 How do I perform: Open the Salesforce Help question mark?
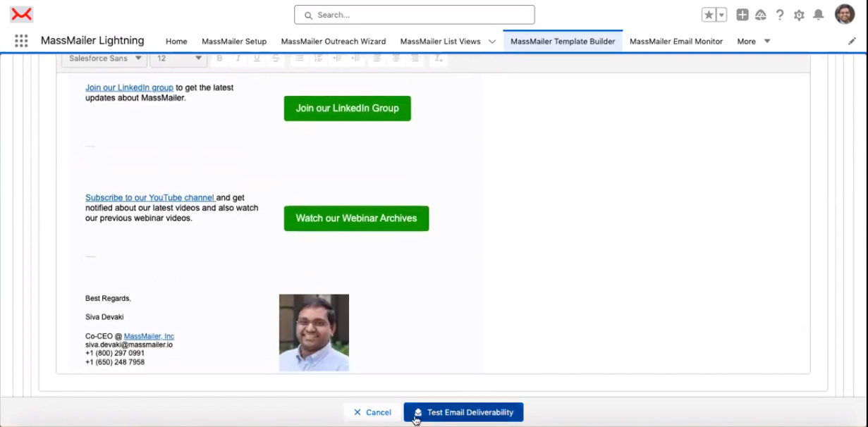[780, 15]
